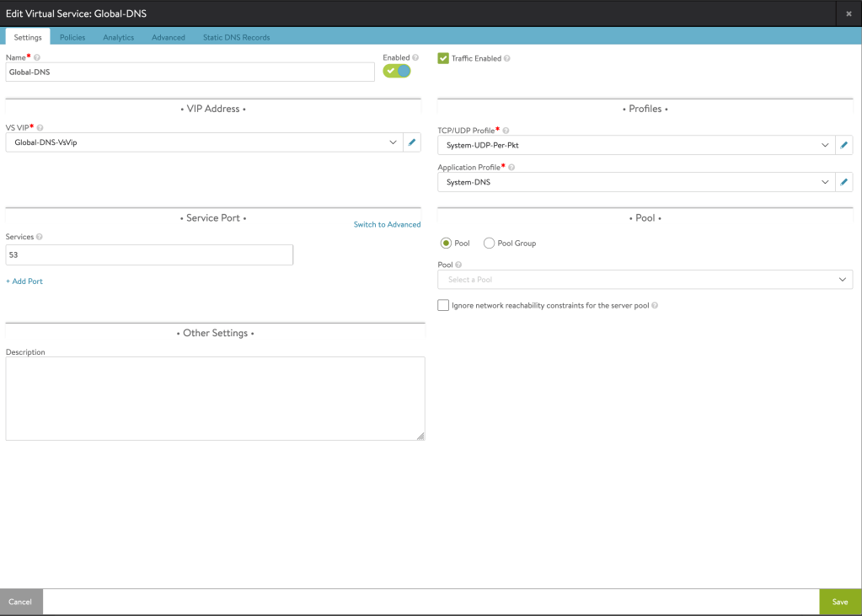Edit TCP/UDP Profile using pencil icon

point(844,145)
